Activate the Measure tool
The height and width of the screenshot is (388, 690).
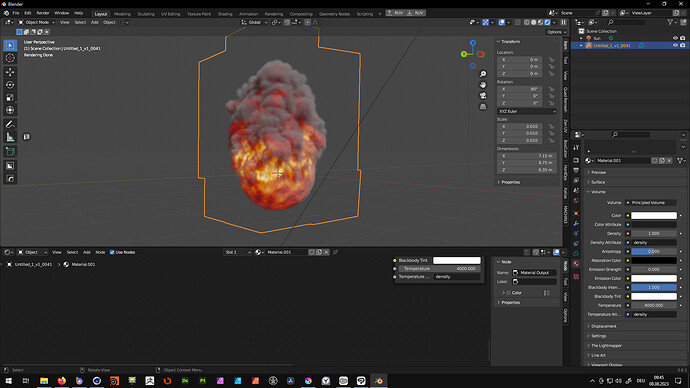tap(10, 137)
